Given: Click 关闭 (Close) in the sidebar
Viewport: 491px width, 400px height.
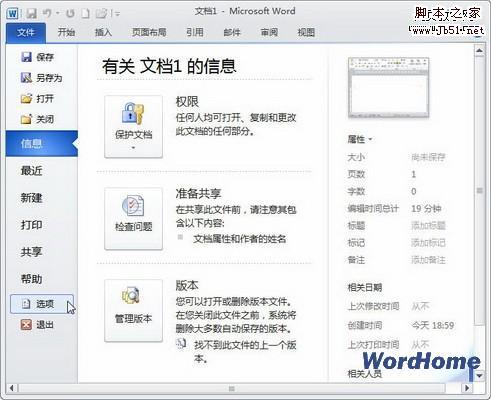Looking at the screenshot, I should (x=37, y=119).
